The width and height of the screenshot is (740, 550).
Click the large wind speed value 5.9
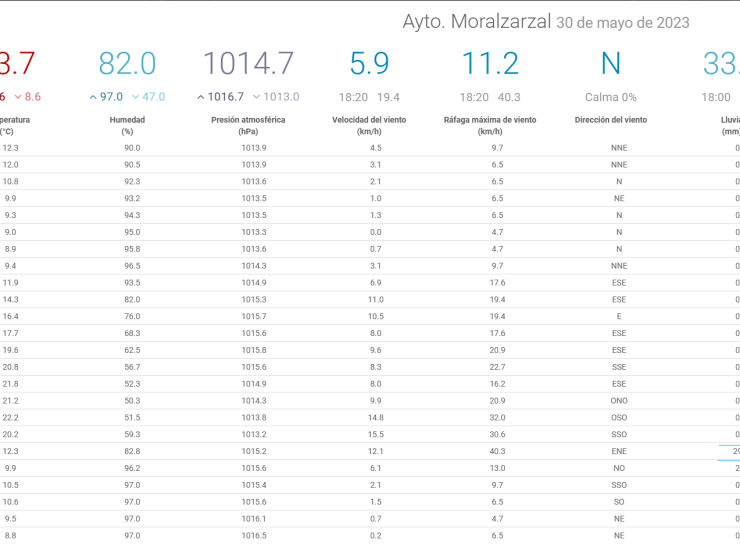369,63
